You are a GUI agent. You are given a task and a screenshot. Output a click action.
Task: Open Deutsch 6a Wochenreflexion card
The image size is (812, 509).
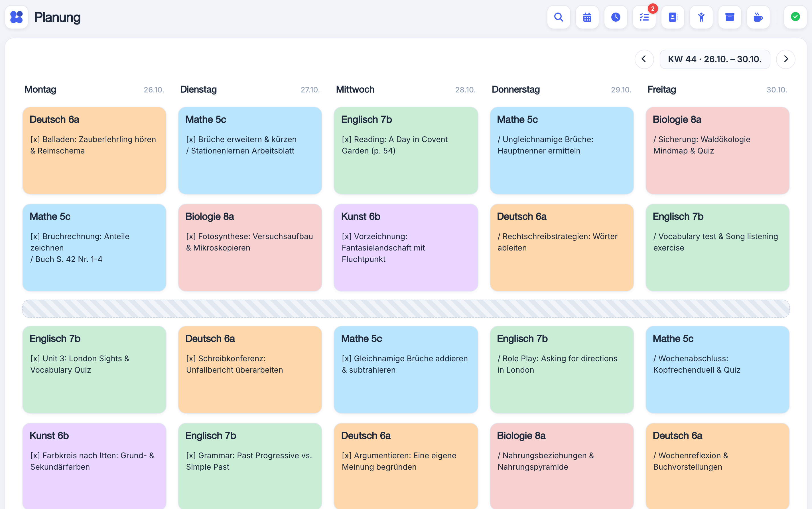717,466
